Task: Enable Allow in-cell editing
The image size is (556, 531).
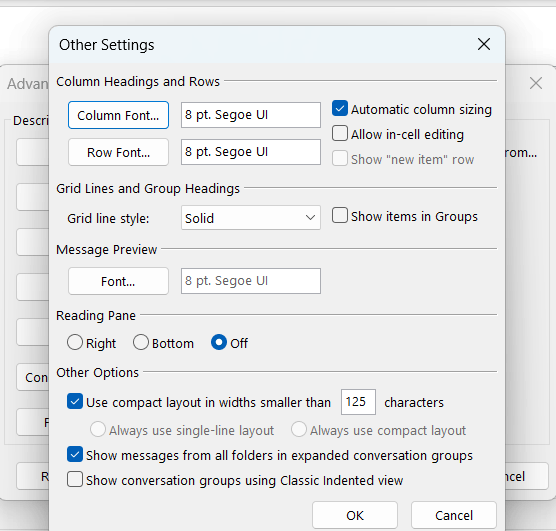Action: pyautogui.click(x=340, y=134)
